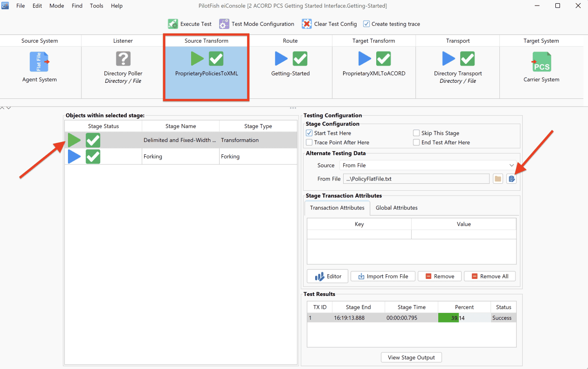Click the Stage Name column header

pos(181,126)
